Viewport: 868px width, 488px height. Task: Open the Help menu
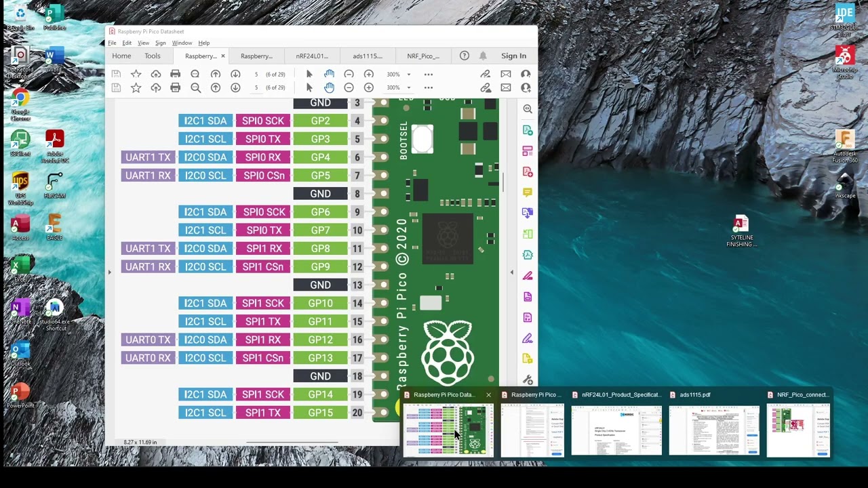203,43
